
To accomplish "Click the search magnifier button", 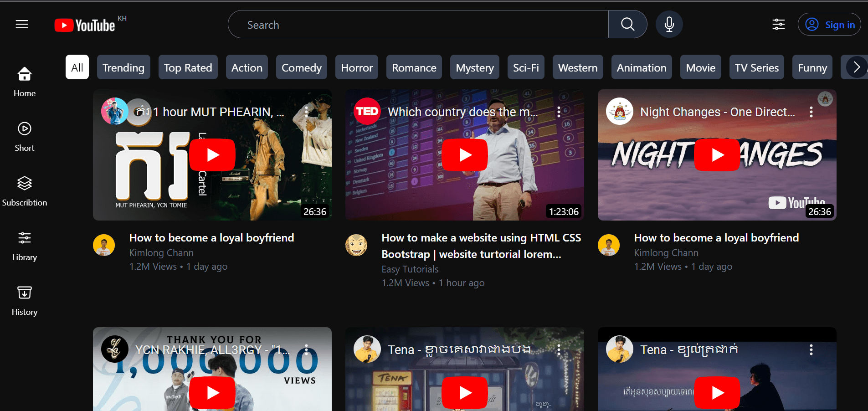I will (627, 25).
